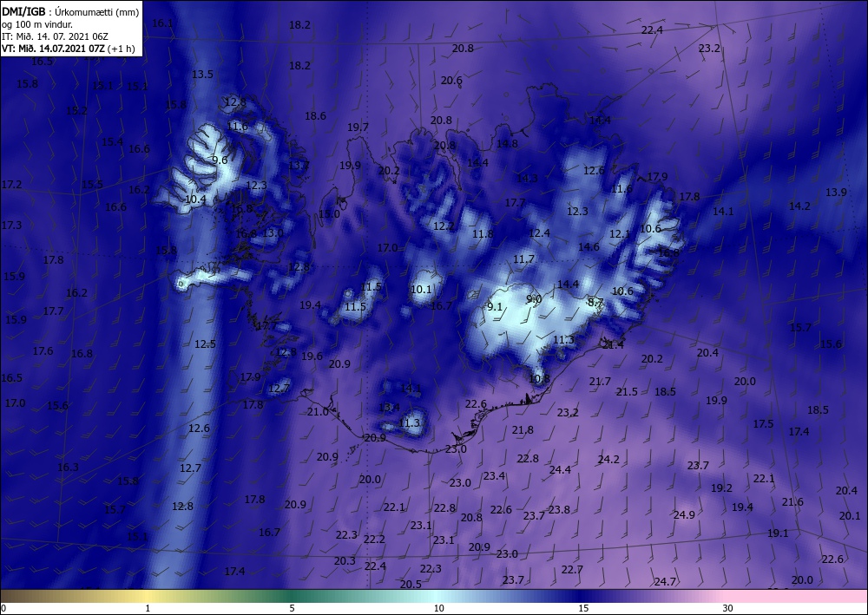Click the 'og 100 m vindur.' legend line
The height and width of the screenshot is (615, 868).
[x=37, y=24]
